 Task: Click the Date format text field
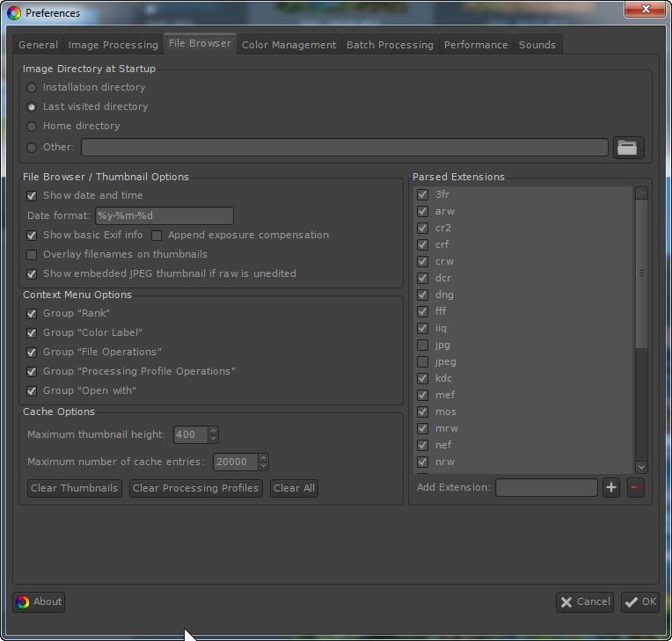(164, 216)
